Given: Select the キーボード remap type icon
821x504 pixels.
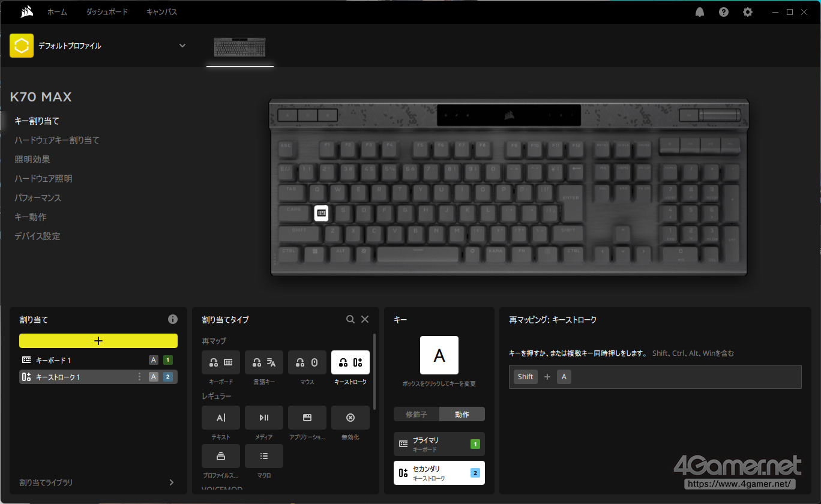Looking at the screenshot, I should pos(221,362).
